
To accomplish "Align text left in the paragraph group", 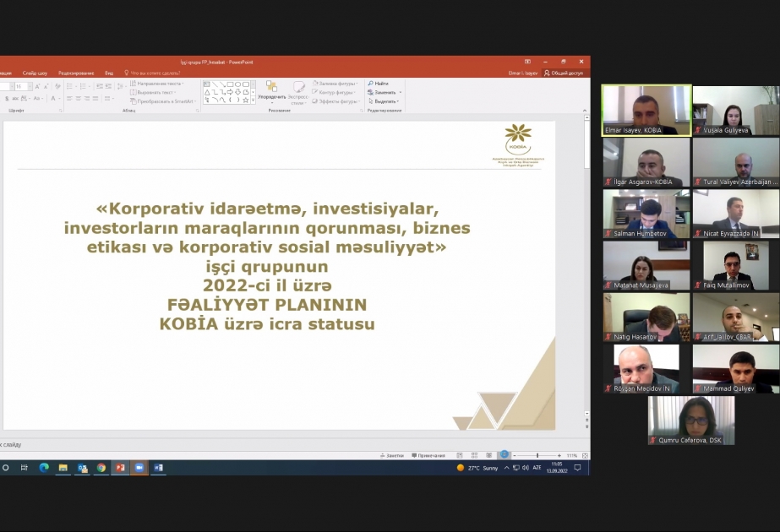I will [x=69, y=99].
